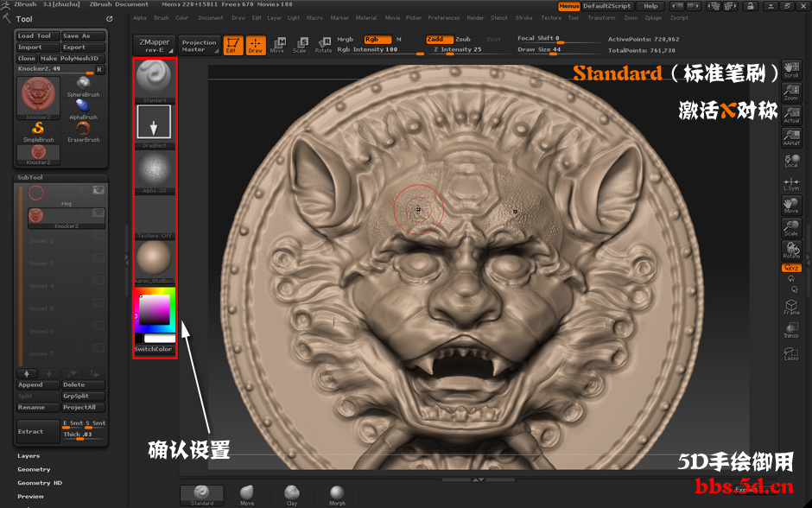This screenshot has height=508, width=812.
Task: Move subtool up with arrow icon
Action: pos(27,373)
